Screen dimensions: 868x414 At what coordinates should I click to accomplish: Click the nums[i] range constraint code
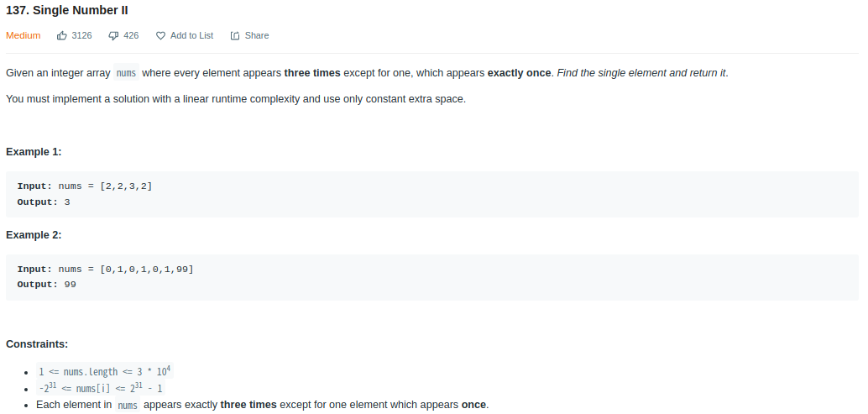point(100,387)
